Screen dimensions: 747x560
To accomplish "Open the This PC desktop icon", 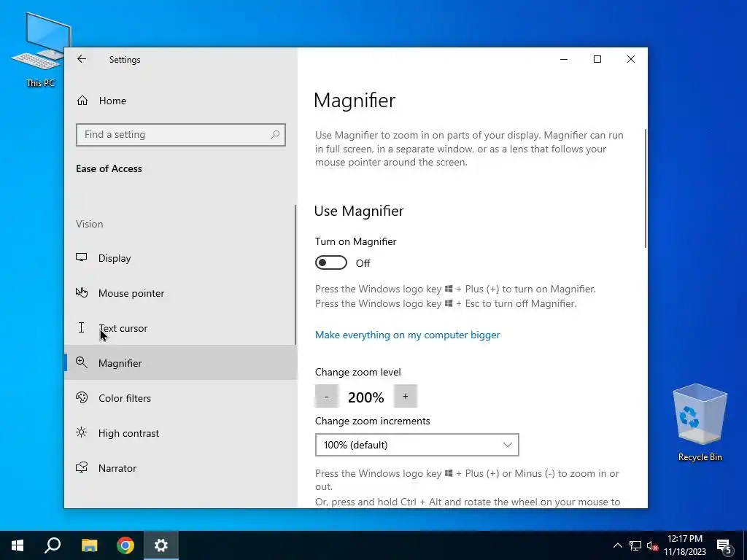I will click(41, 50).
